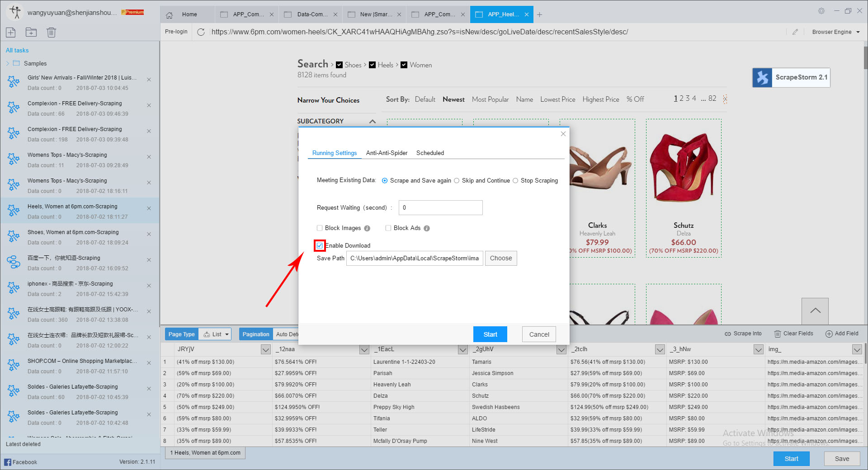The height and width of the screenshot is (470, 868).
Task: Enable the Block Ads checkbox
Action: click(x=388, y=228)
